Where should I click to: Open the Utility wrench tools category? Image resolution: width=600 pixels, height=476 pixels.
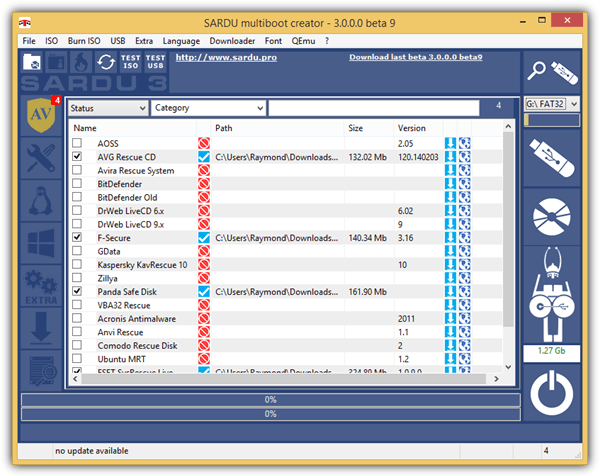coord(41,158)
